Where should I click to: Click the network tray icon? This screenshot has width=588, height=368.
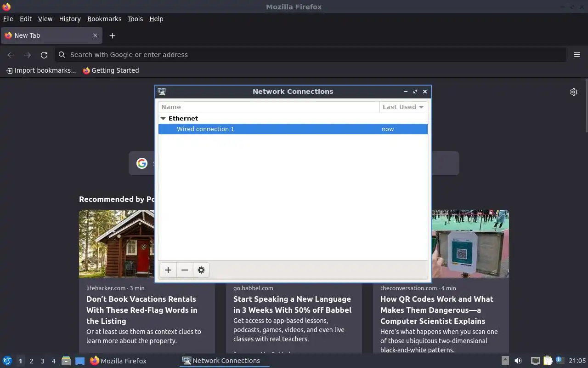coord(535,361)
